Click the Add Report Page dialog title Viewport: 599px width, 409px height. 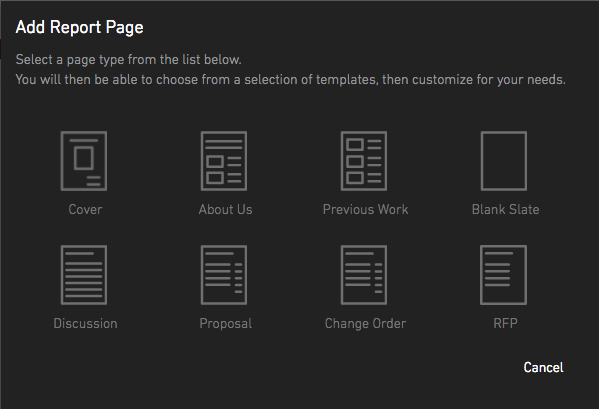point(79,27)
